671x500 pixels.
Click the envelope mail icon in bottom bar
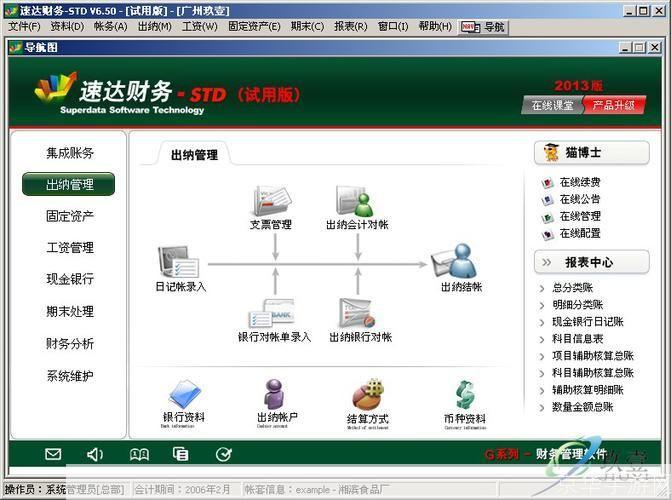point(53,454)
